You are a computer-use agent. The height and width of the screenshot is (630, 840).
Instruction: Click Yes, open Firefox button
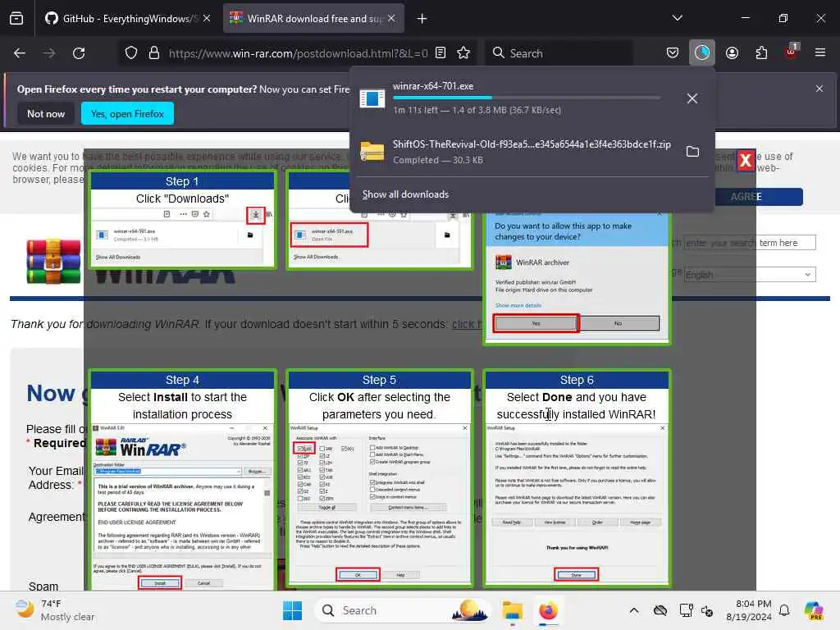(127, 114)
